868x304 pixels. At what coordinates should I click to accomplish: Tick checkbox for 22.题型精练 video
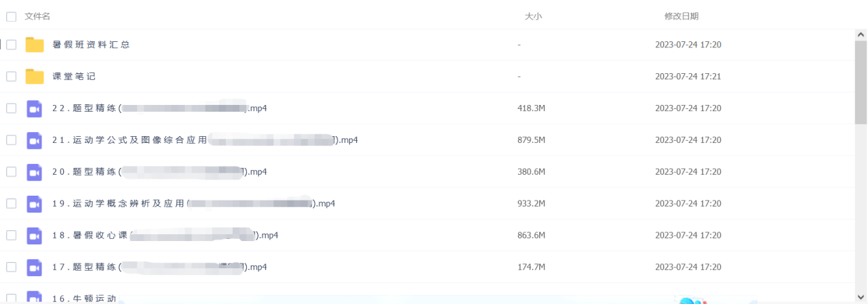pyautogui.click(x=12, y=108)
